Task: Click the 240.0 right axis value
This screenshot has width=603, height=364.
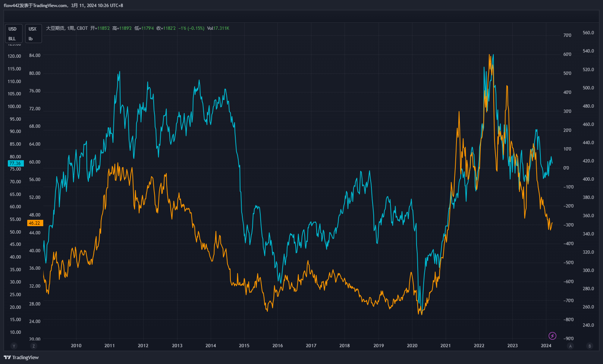Action: pyautogui.click(x=588, y=325)
